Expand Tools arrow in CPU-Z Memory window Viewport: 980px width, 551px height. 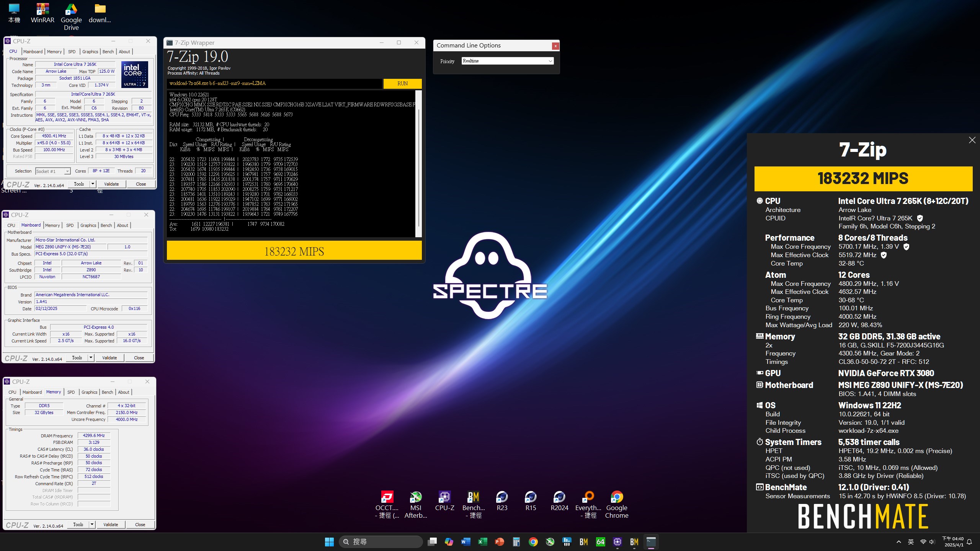pyautogui.click(x=92, y=525)
